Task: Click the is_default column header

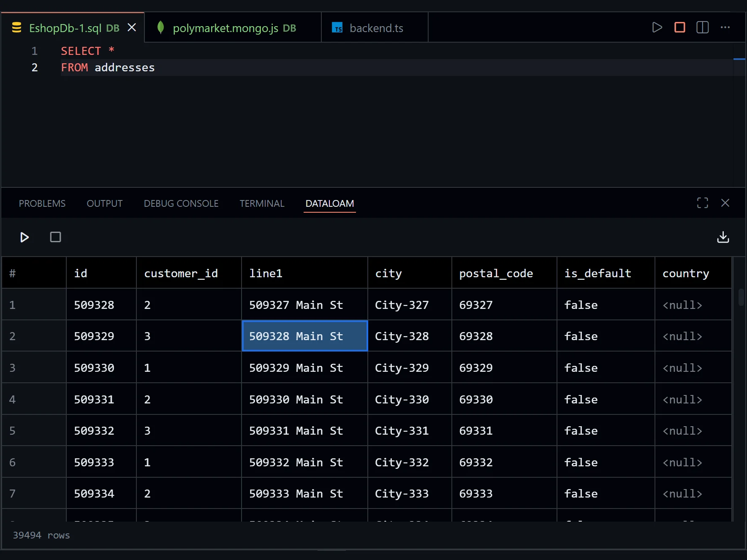Action: tap(606, 273)
